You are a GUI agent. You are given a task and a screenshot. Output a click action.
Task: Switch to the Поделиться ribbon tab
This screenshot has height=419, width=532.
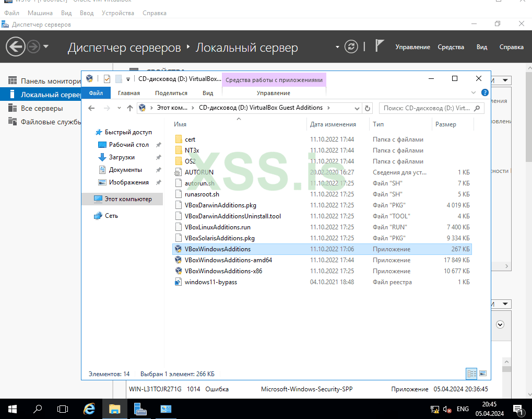point(171,93)
